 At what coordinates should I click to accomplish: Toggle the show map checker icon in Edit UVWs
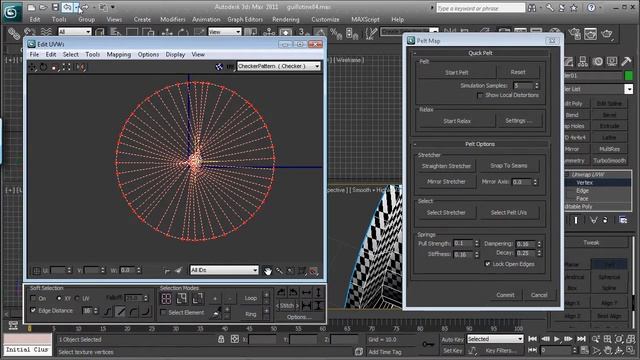click(219, 67)
